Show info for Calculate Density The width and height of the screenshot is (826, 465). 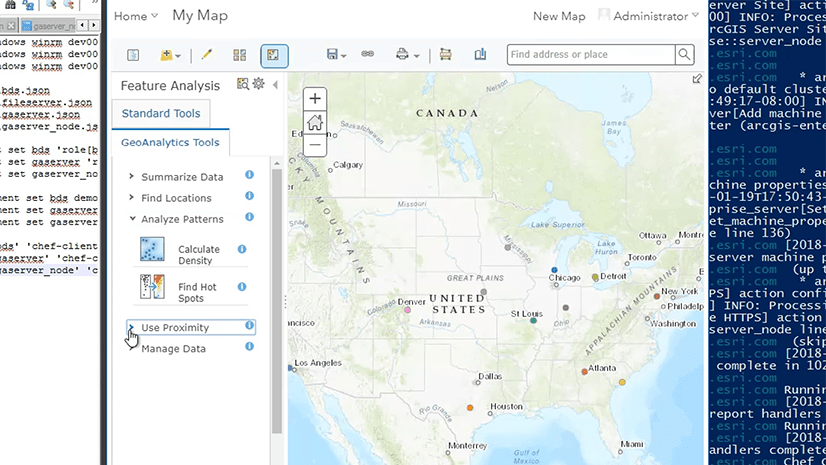pos(242,249)
